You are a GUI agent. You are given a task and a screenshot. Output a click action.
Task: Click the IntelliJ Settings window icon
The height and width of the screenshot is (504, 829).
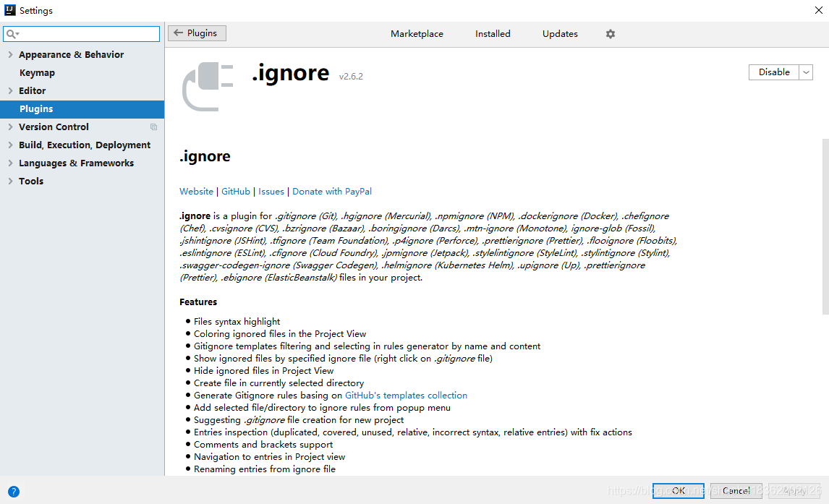[x=9, y=10]
